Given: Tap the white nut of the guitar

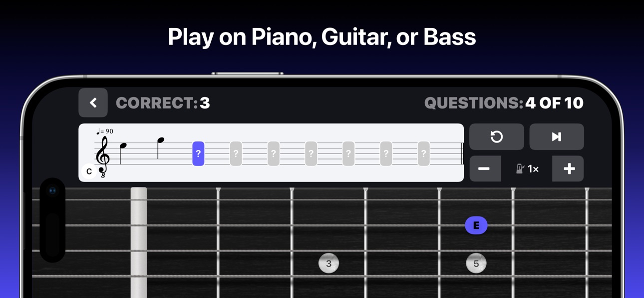Looking at the screenshot, I should click(x=139, y=242).
